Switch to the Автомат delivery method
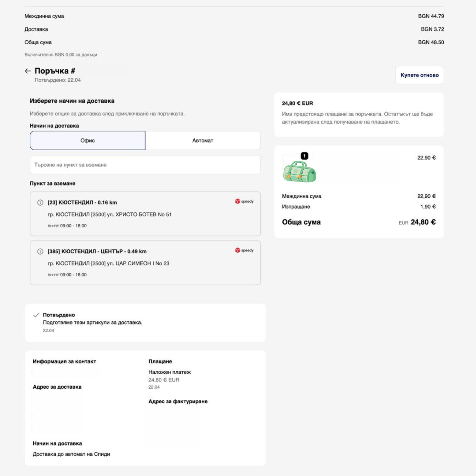 click(x=203, y=140)
